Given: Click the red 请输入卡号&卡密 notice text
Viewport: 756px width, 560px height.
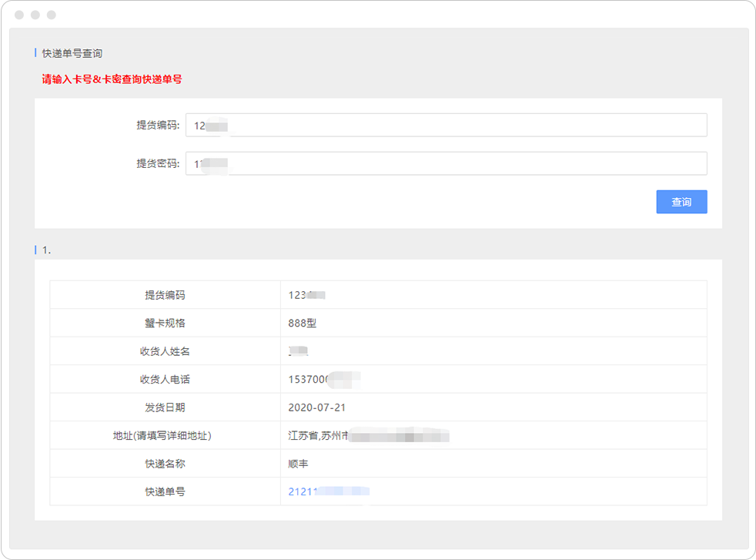Looking at the screenshot, I should point(112,79).
